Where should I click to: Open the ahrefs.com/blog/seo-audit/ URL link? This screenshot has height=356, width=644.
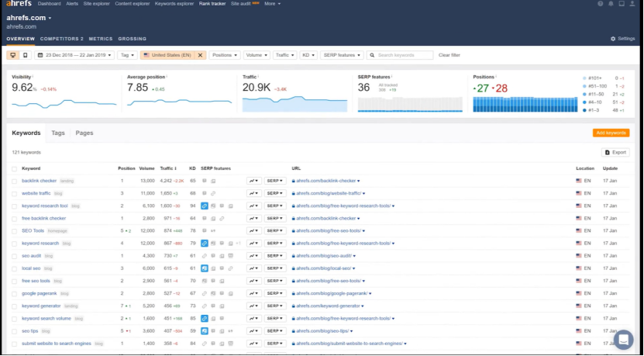(324, 256)
